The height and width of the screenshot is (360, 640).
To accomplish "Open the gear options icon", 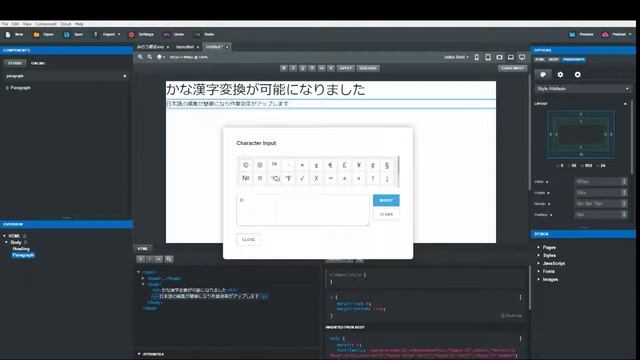I will pos(560,75).
